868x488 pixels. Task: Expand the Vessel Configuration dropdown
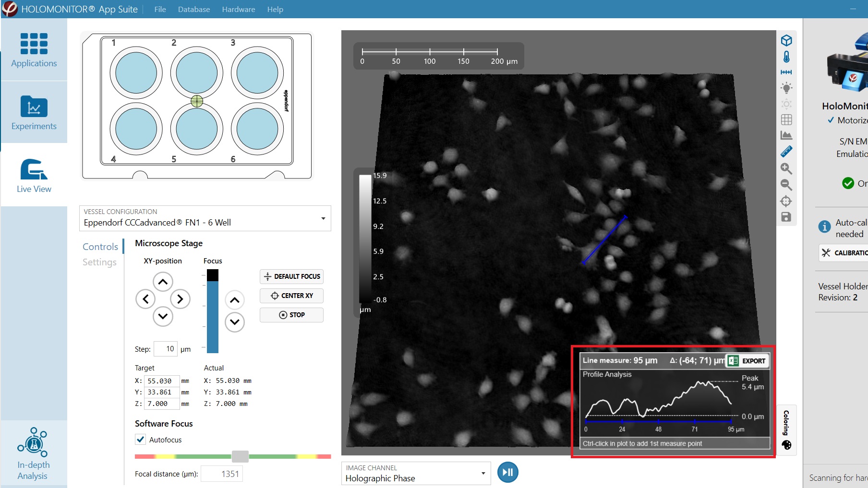pos(323,219)
